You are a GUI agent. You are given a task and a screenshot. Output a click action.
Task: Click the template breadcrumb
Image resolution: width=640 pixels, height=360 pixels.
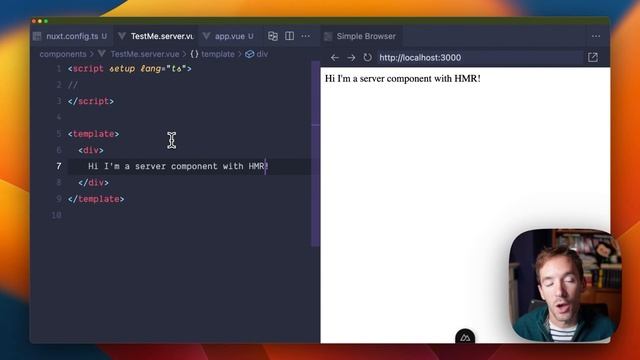pyautogui.click(x=218, y=54)
